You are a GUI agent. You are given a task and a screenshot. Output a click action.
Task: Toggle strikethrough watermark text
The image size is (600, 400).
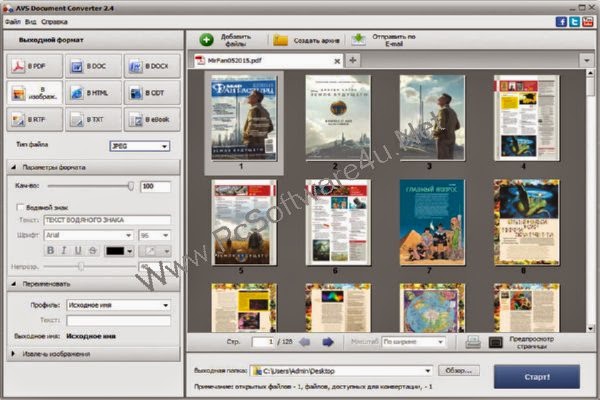(93, 251)
